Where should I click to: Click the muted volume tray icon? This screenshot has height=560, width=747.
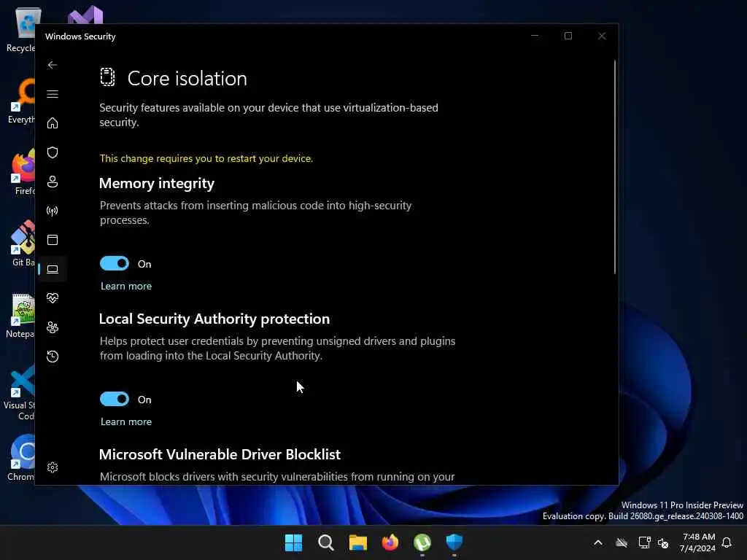coord(663,542)
